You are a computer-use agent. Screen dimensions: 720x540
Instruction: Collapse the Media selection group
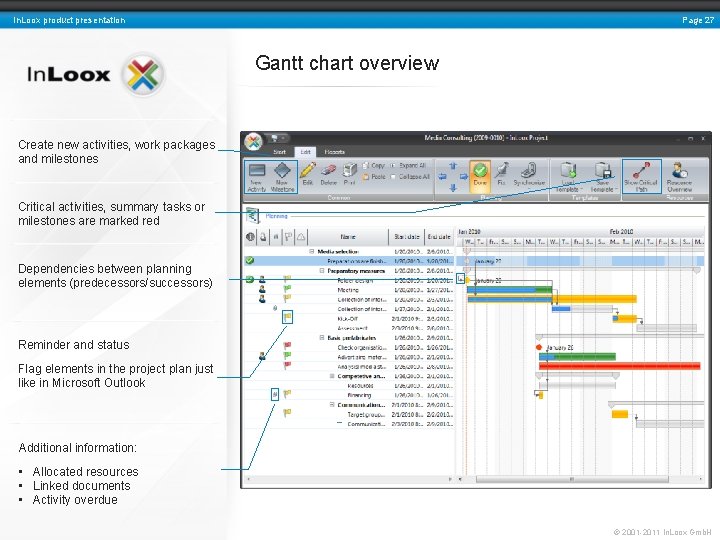[x=312, y=252]
